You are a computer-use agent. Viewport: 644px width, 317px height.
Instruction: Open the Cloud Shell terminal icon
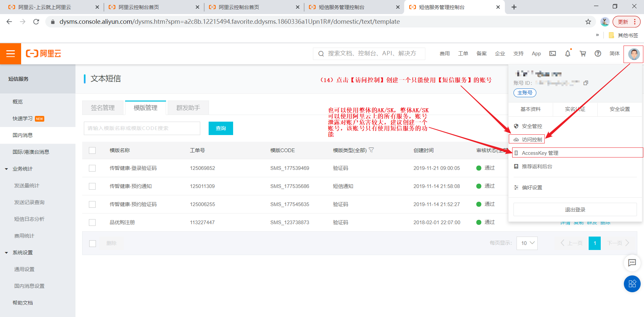pyautogui.click(x=552, y=54)
